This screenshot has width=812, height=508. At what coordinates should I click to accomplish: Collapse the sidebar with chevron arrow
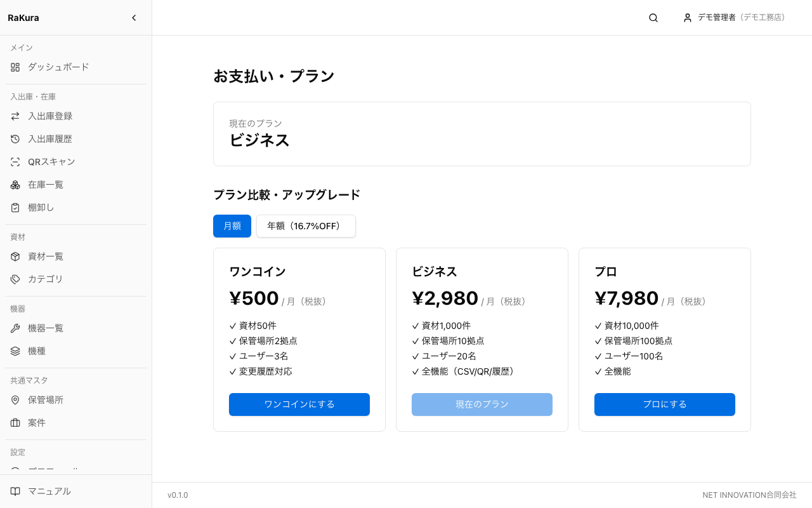[134, 18]
